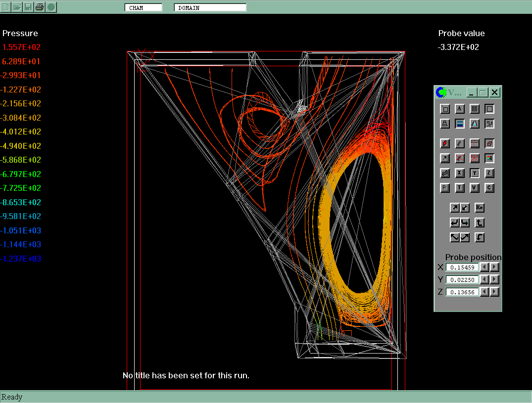
Task: Increase the probe Z position with right arrow
Action: click(x=494, y=292)
